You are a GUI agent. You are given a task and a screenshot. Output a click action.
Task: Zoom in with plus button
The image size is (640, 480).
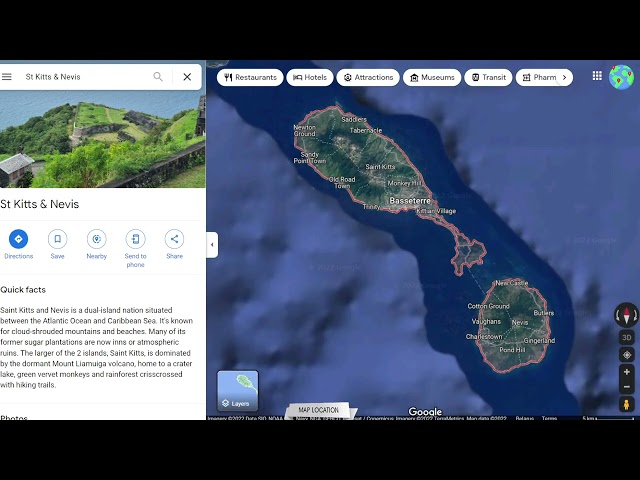[627, 372]
